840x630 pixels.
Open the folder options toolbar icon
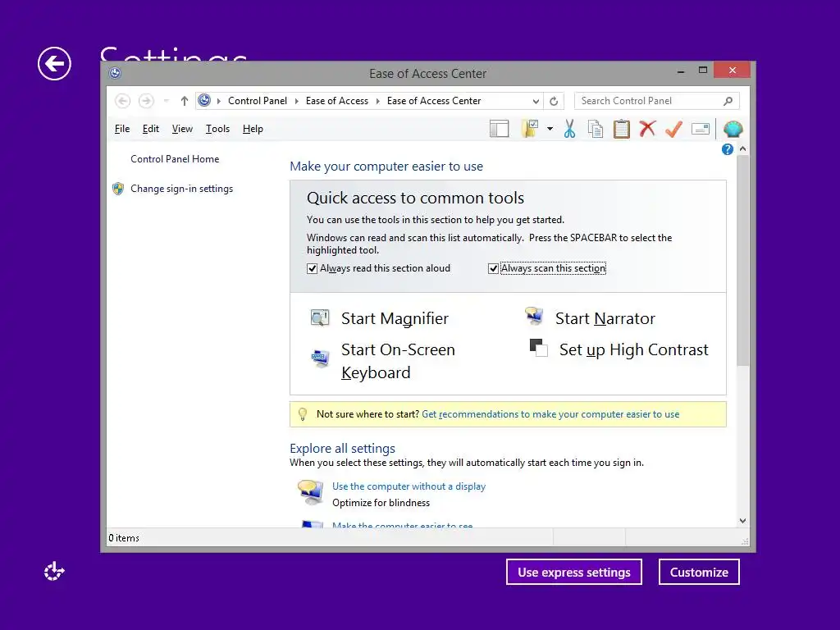[530, 129]
